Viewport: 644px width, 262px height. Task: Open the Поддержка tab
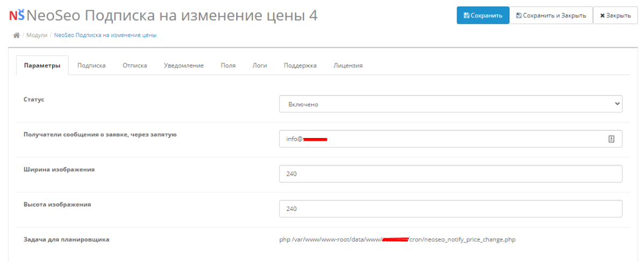[300, 65]
